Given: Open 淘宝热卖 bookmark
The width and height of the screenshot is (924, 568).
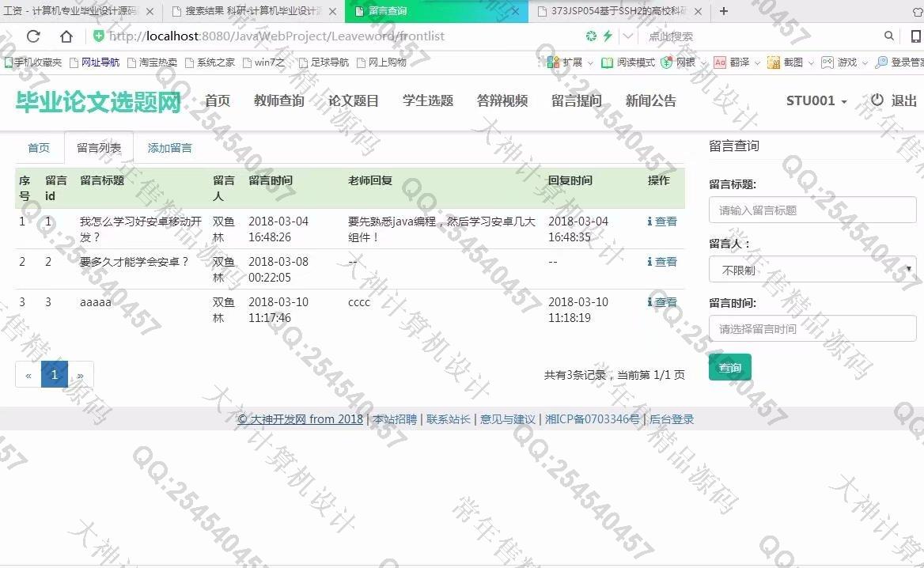Looking at the screenshot, I should point(152,62).
